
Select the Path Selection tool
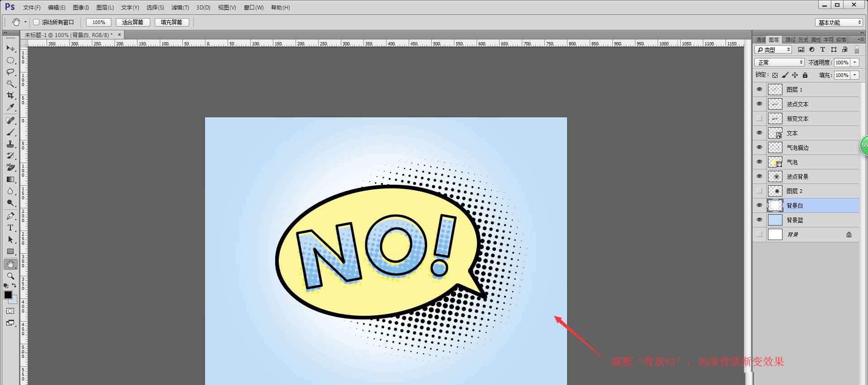10,240
